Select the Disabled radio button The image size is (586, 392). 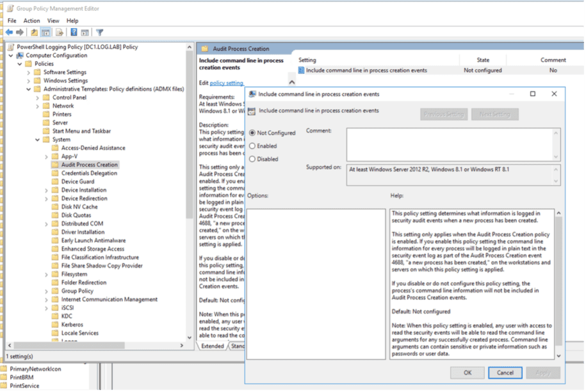(x=252, y=158)
